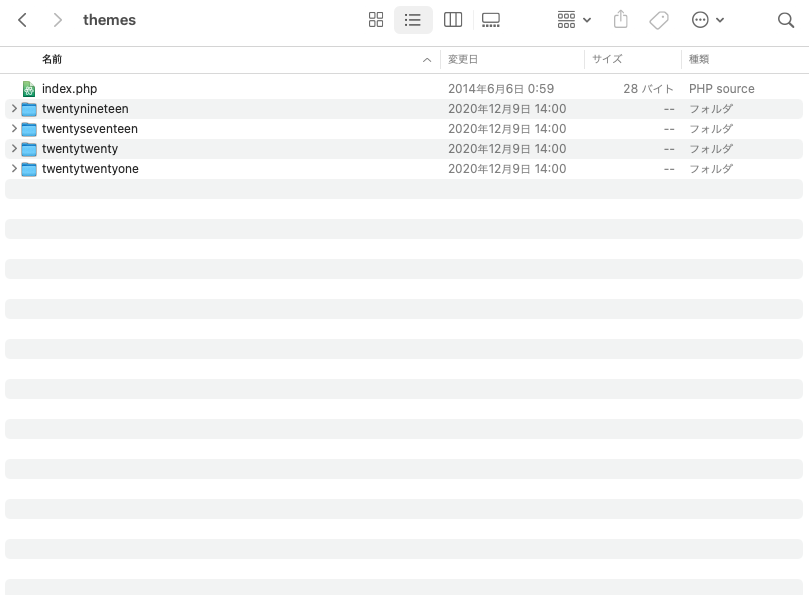Screen dimensions: 809x595
Task: Switch to icon grid view
Action: tap(376, 20)
